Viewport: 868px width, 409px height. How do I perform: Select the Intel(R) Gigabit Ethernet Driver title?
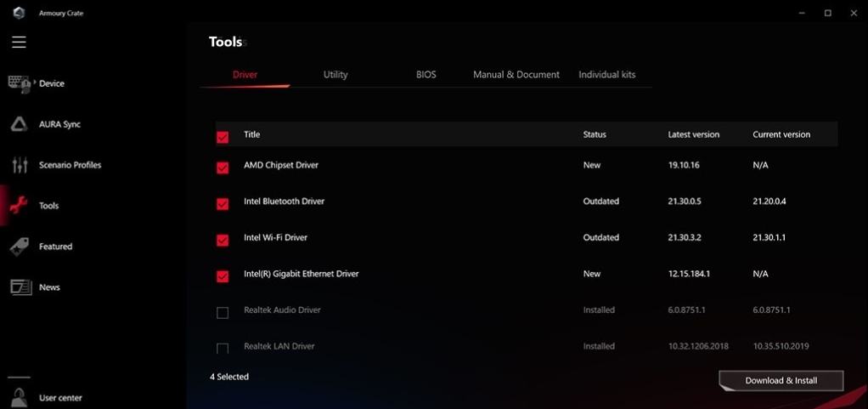pos(302,274)
